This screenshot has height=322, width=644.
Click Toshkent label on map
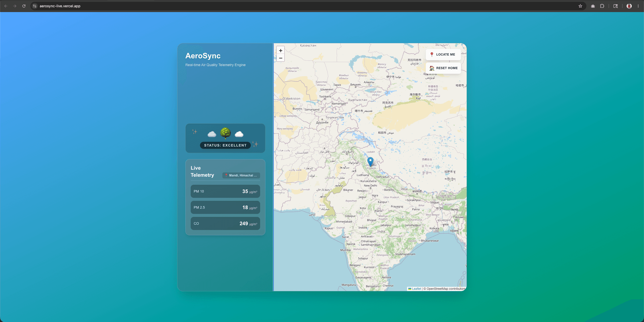(x=325, y=97)
